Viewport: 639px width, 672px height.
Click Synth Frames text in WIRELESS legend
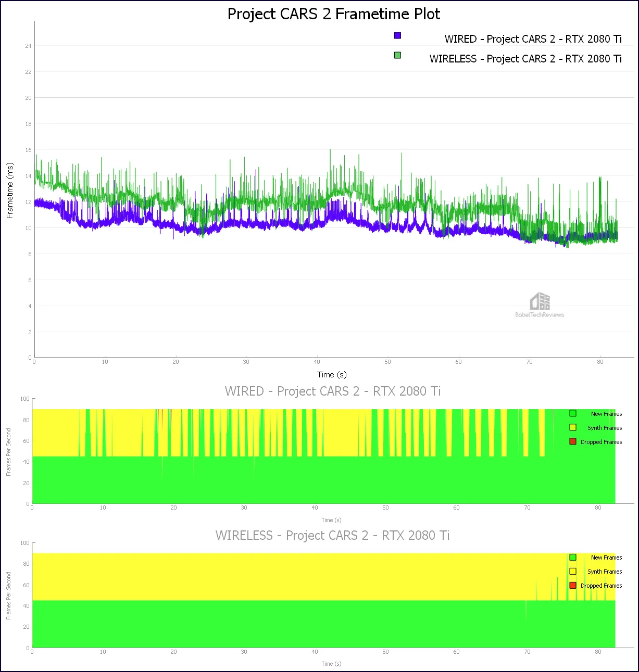tap(605, 572)
